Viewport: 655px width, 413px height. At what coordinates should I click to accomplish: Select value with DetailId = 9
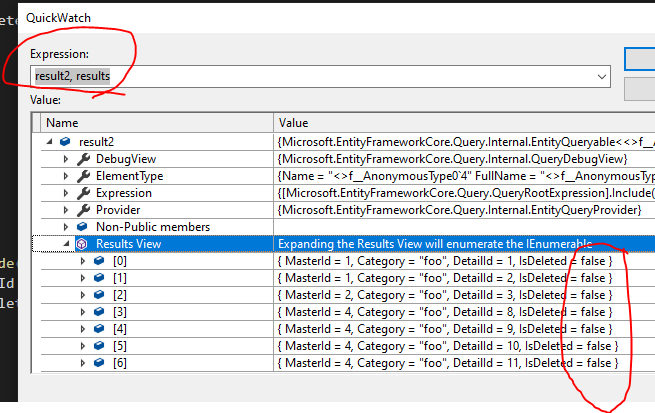(445, 329)
